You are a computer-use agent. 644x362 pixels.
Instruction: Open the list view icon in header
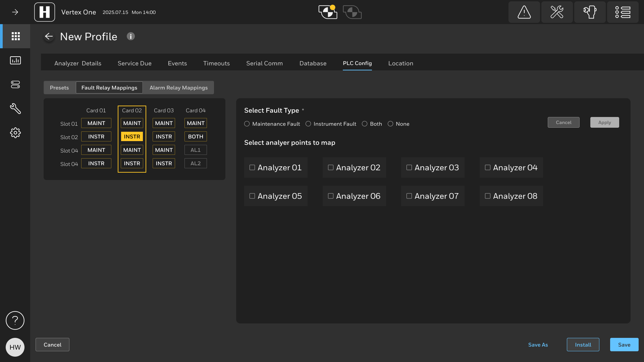click(623, 12)
